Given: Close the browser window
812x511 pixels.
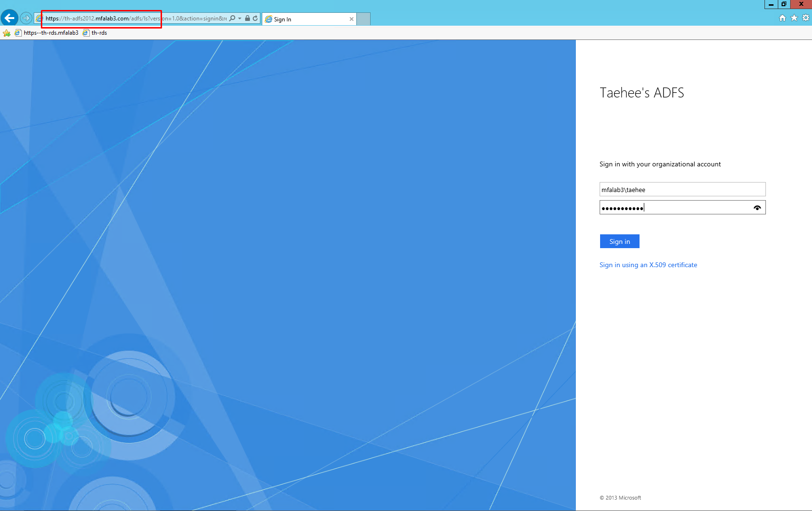Looking at the screenshot, I should tap(801, 4).
